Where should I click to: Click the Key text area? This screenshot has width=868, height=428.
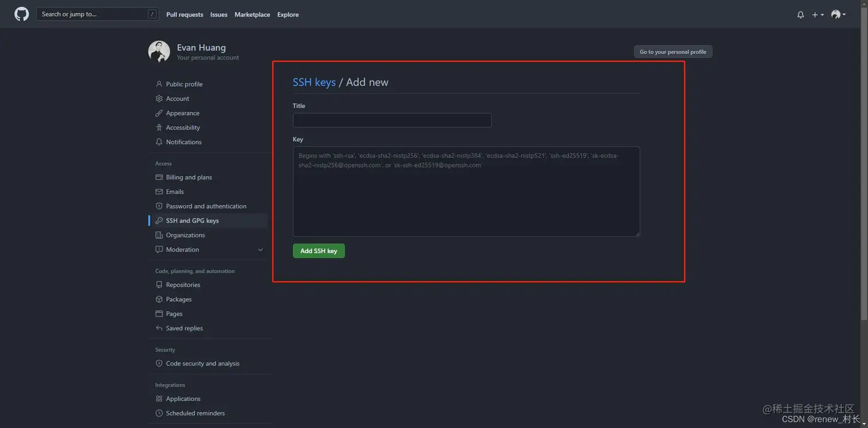pos(466,192)
